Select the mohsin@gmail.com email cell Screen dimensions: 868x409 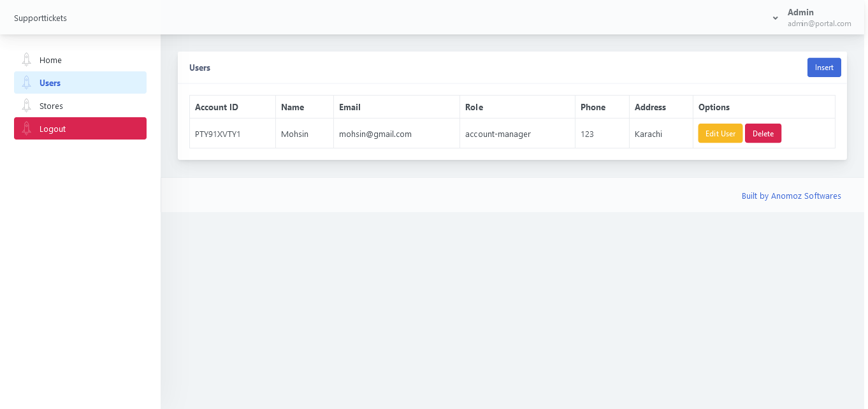pos(375,134)
